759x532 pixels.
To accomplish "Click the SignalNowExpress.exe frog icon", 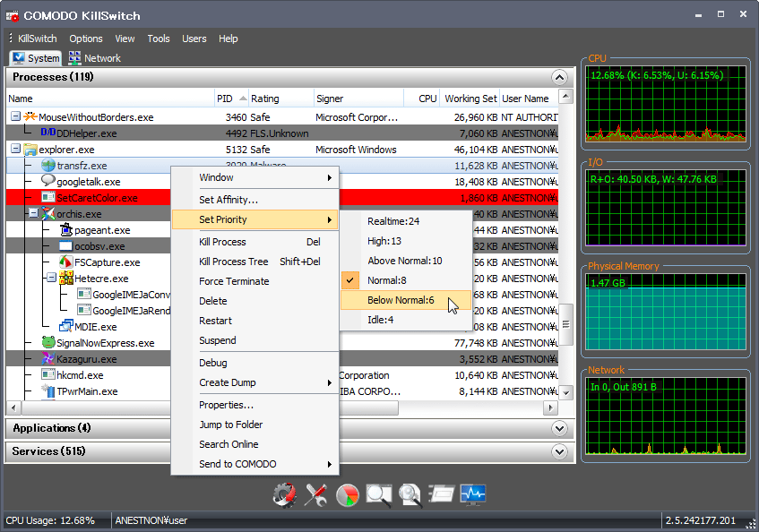I will coord(48,342).
